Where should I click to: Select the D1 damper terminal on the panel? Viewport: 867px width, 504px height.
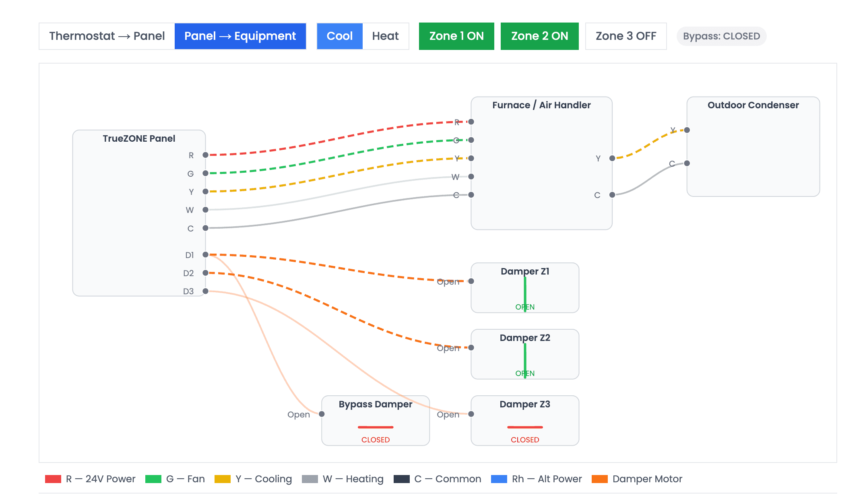tap(205, 254)
